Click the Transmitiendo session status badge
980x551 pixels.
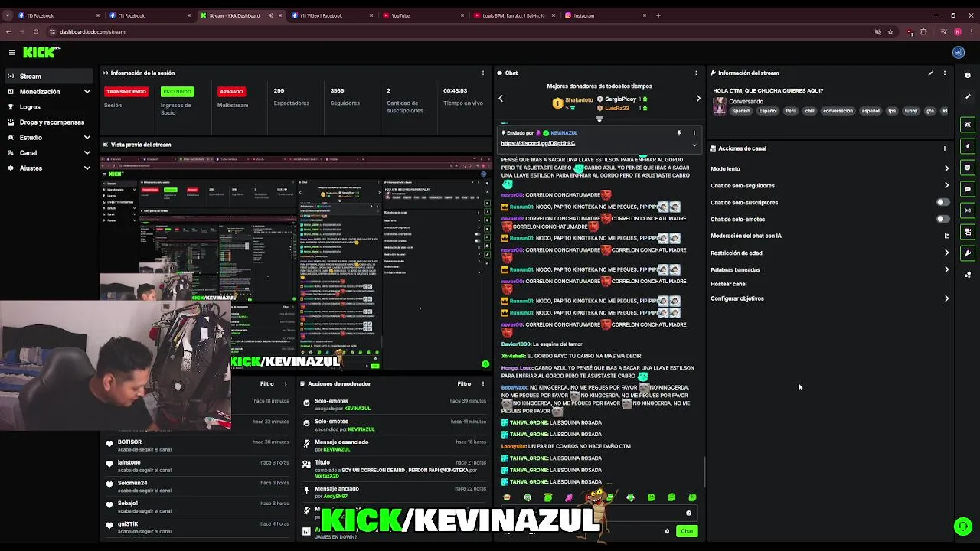(x=126, y=91)
